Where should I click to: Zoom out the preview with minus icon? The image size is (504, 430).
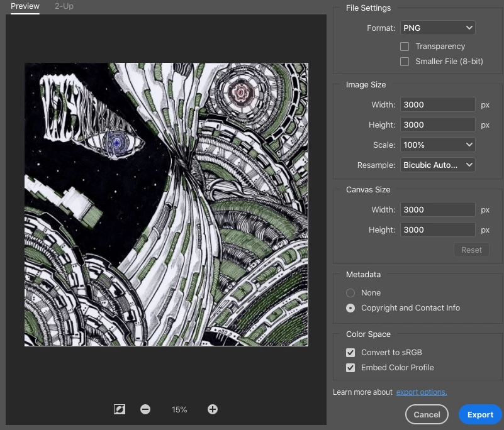point(145,409)
